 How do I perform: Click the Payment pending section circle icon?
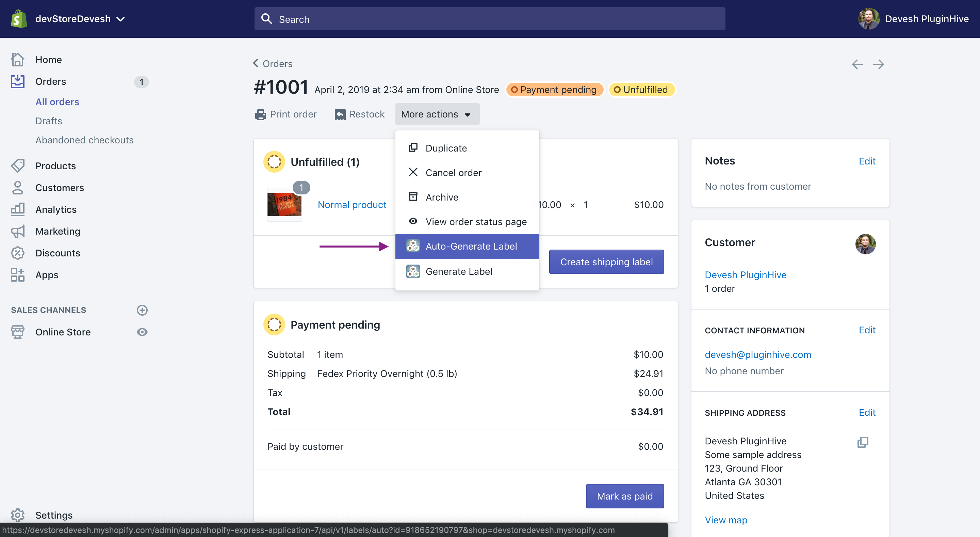click(274, 324)
